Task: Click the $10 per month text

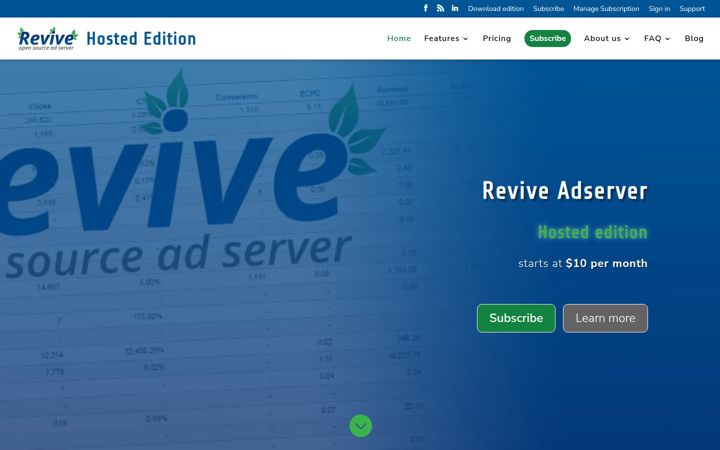Action: pos(607,264)
